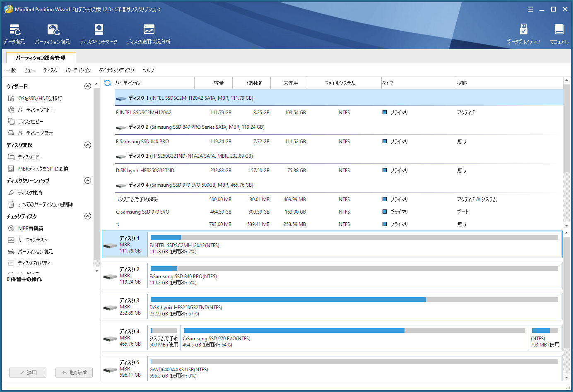Select the C:Samsung SSD 970 EVO row
Screen dimensions: 573x392
(339, 212)
